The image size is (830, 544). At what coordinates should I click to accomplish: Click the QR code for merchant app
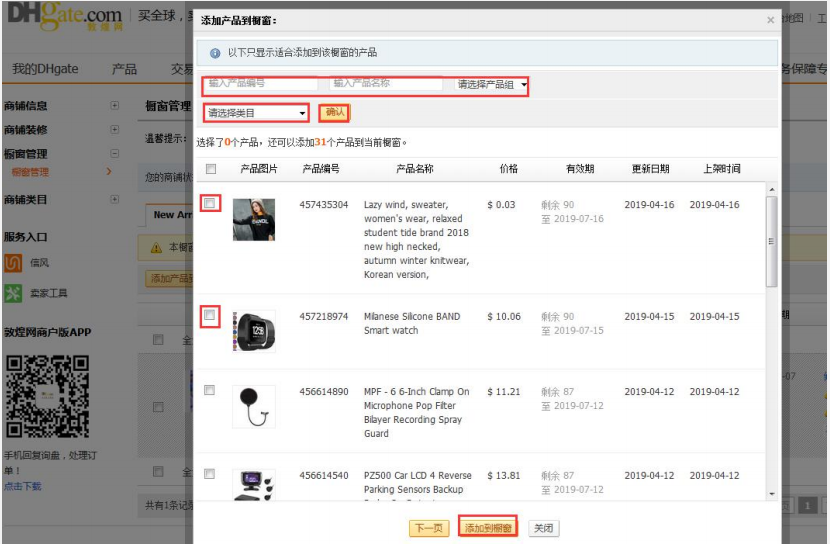tap(47, 396)
